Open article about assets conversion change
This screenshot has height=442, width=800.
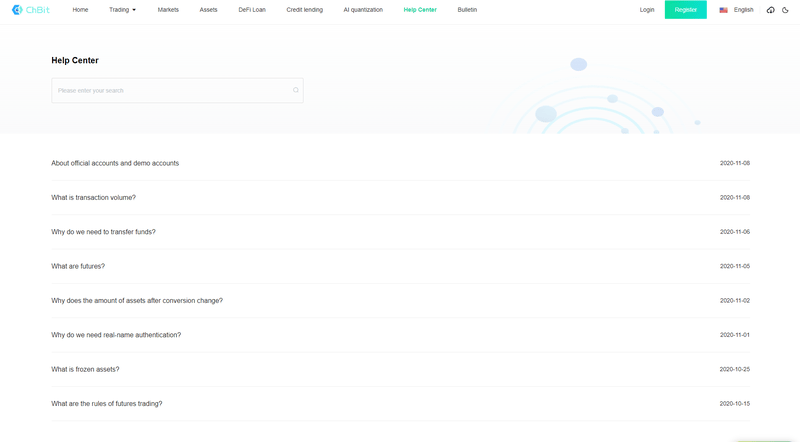coord(137,301)
